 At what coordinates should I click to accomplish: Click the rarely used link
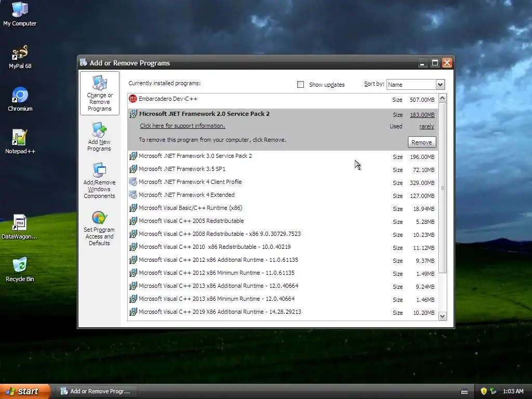427,127
